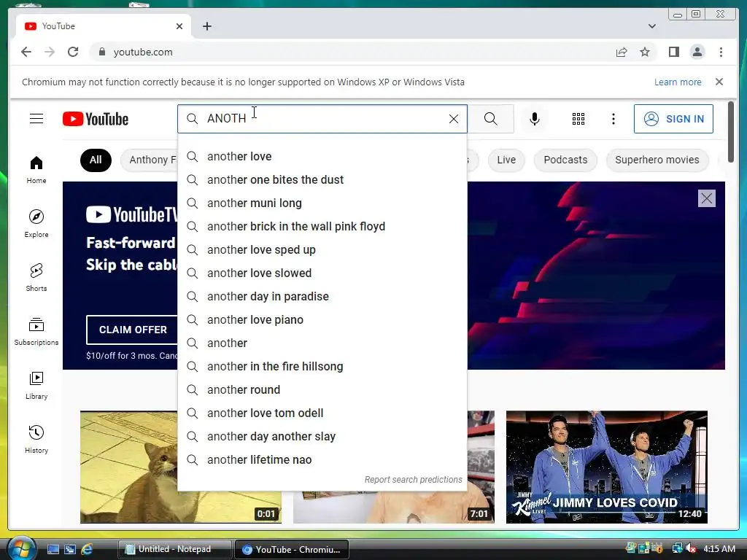
Task: Open YouTube settings three-dot menu
Action: (614, 119)
